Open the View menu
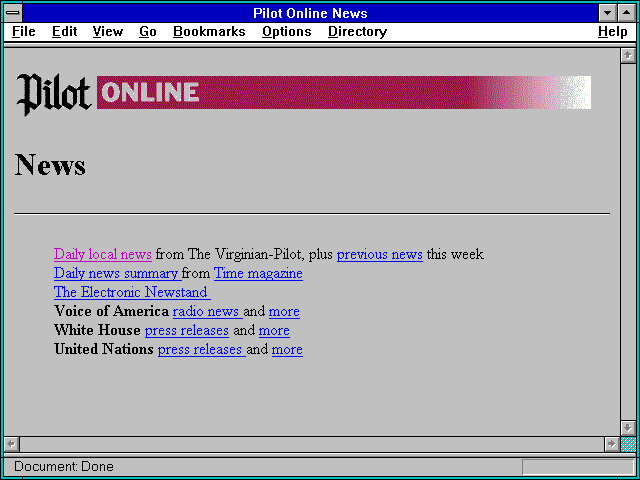The width and height of the screenshot is (640, 480). point(108,32)
